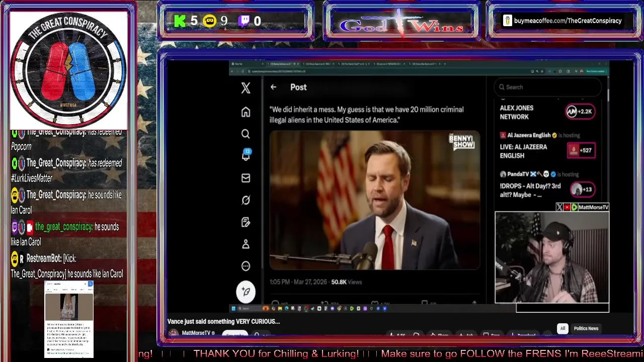Viewport: 644px width, 362px height.
Task: Open the icon below Grok in X sidebar
Action: point(246,222)
